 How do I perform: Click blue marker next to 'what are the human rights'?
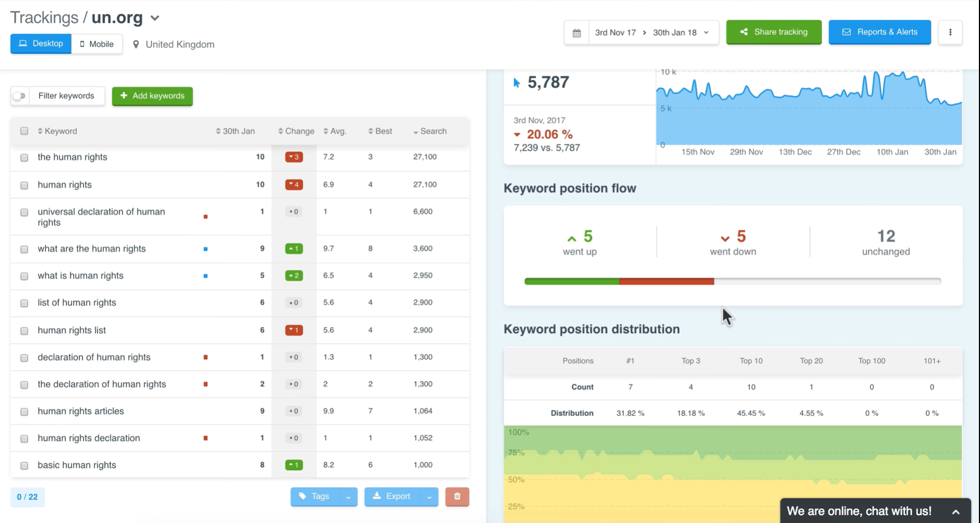pos(205,249)
